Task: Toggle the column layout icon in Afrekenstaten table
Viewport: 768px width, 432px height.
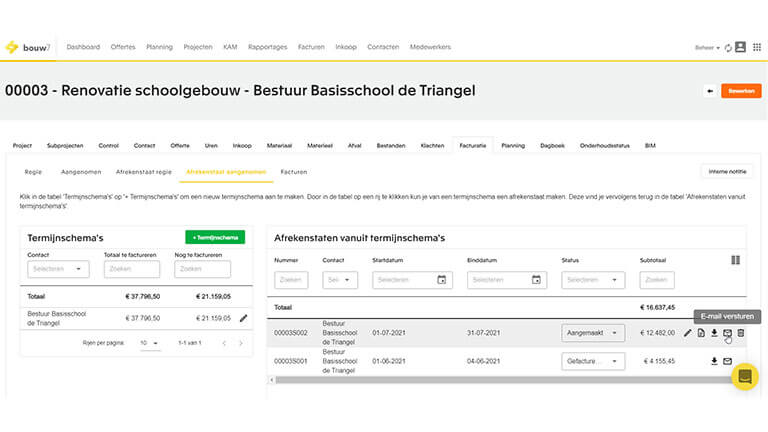Action: click(x=736, y=260)
